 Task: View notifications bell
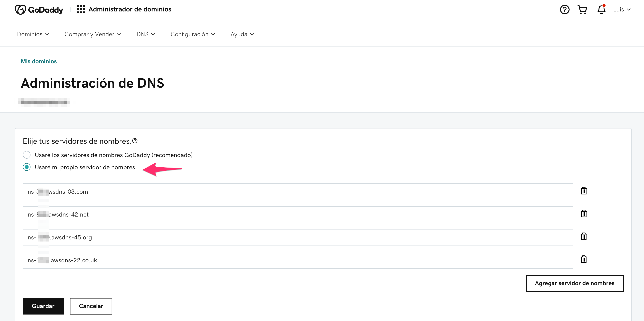pyautogui.click(x=601, y=10)
